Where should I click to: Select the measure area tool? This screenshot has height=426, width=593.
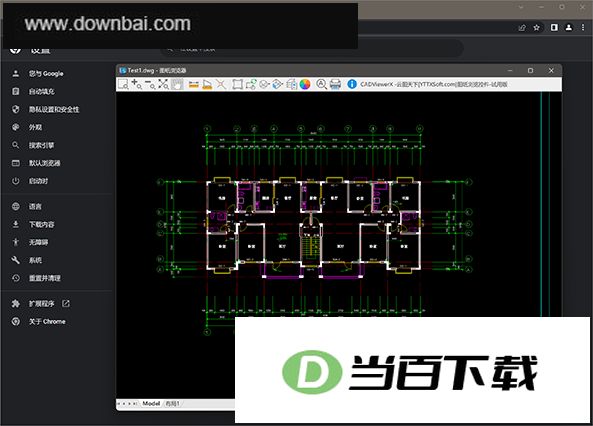[x=207, y=84]
